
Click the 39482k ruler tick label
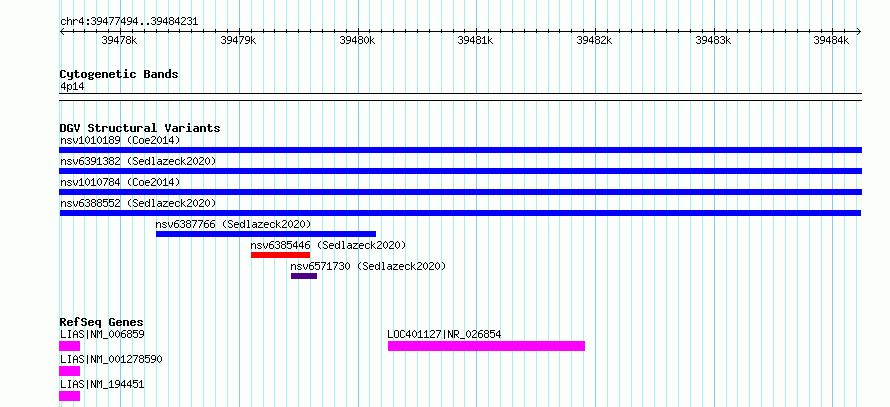(x=594, y=40)
